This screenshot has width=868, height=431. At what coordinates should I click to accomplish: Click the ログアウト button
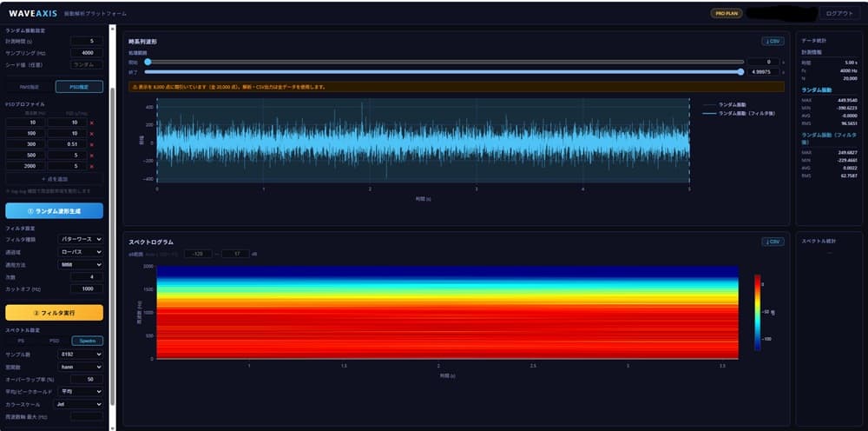pyautogui.click(x=839, y=13)
